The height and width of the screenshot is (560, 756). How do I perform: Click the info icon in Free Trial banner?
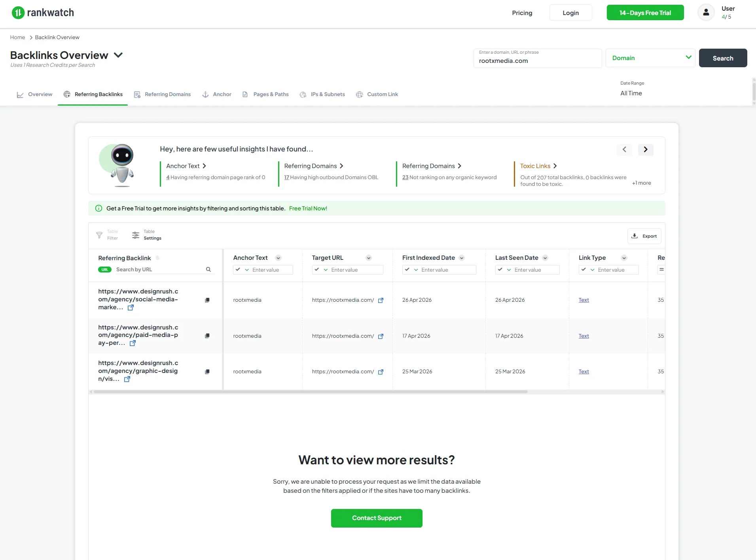coord(99,208)
